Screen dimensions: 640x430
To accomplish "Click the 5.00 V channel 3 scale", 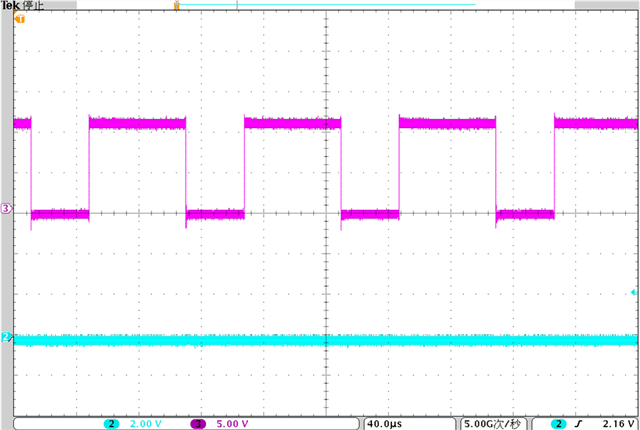I will tap(232, 424).
